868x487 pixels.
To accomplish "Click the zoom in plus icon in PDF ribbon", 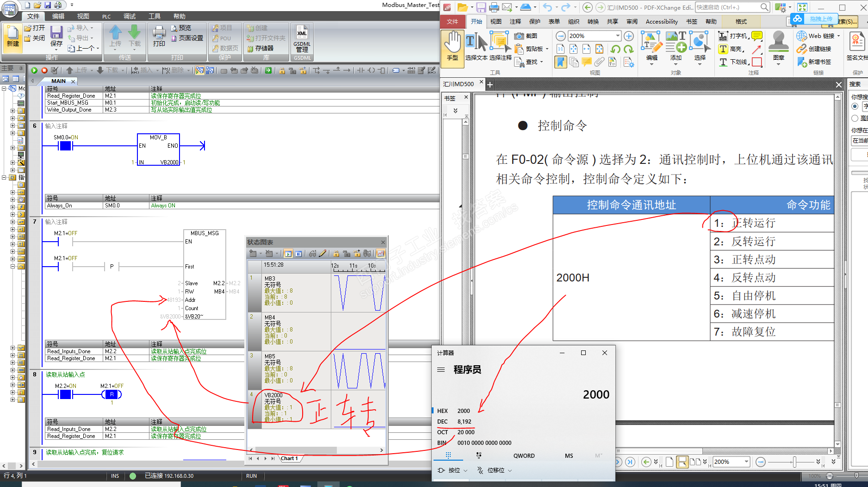I will (629, 36).
